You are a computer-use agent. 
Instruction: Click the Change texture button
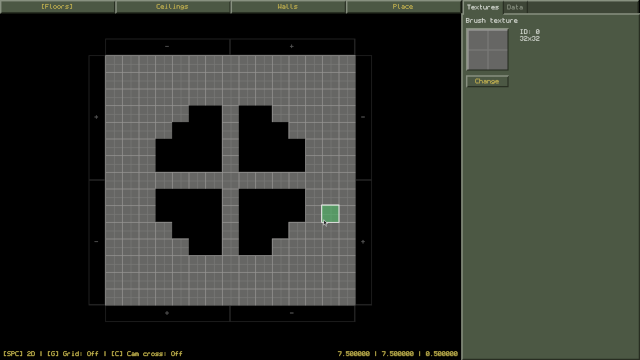[x=487, y=81]
